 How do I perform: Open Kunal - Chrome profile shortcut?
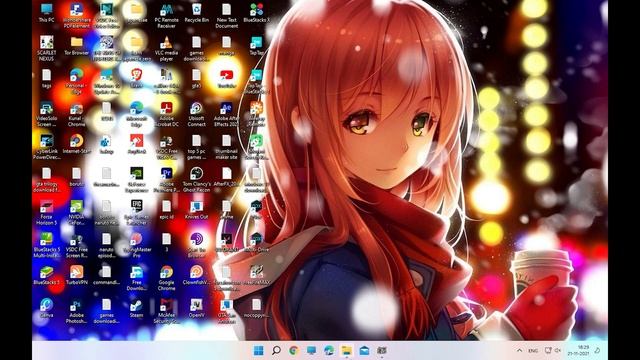pyautogui.click(x=76, y=114)
